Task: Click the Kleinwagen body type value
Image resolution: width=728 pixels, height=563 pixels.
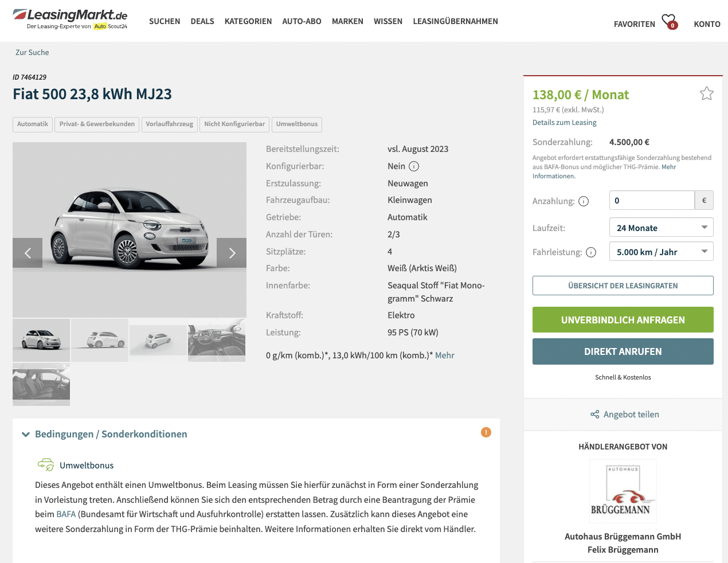Action: coord(410,200)
